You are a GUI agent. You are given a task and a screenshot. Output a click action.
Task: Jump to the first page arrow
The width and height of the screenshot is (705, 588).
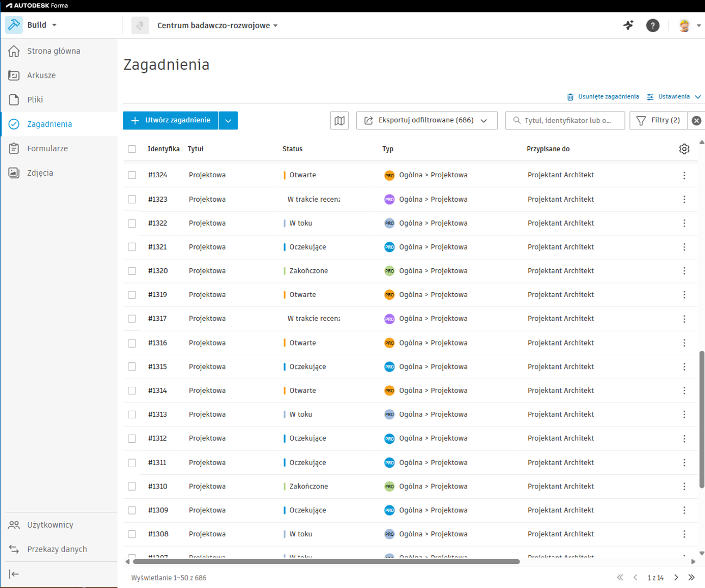(x=620, y=578)
